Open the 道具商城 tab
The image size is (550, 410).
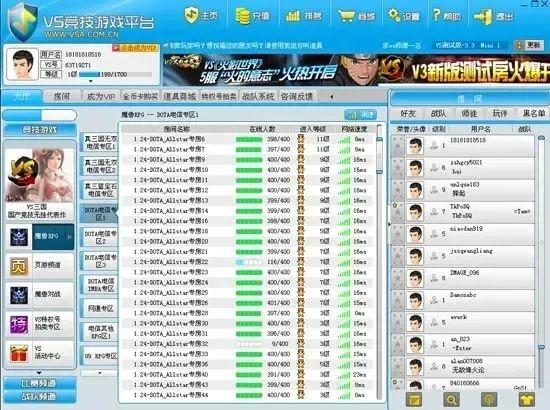pyautogui.click(x=179, y=96)
